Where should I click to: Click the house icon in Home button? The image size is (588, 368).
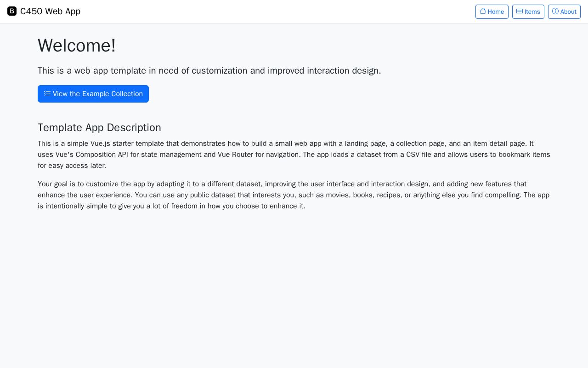(x=483, y=11)
